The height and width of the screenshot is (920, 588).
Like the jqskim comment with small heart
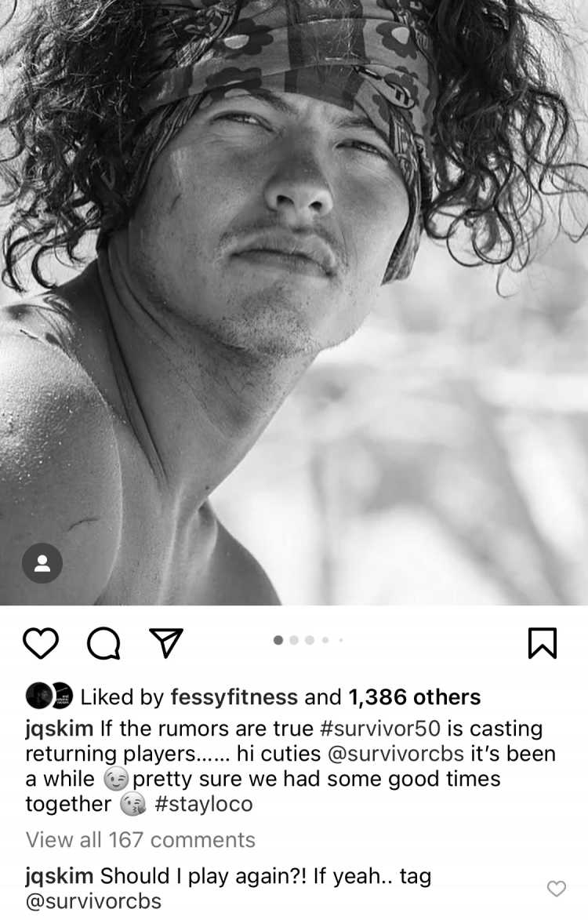point(557,889)
